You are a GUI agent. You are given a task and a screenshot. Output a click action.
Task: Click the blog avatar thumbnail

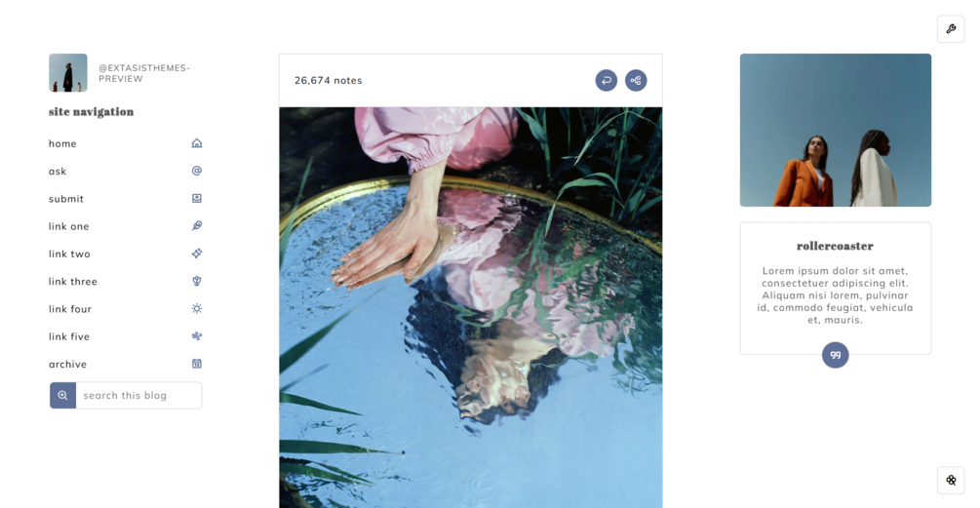tap(68, 72)
